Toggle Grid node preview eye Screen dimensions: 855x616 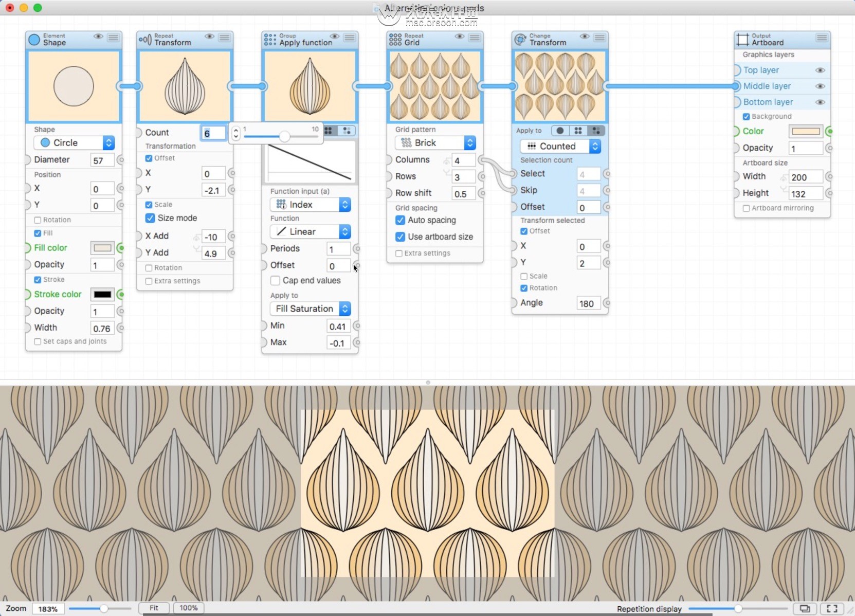[459, 37]
